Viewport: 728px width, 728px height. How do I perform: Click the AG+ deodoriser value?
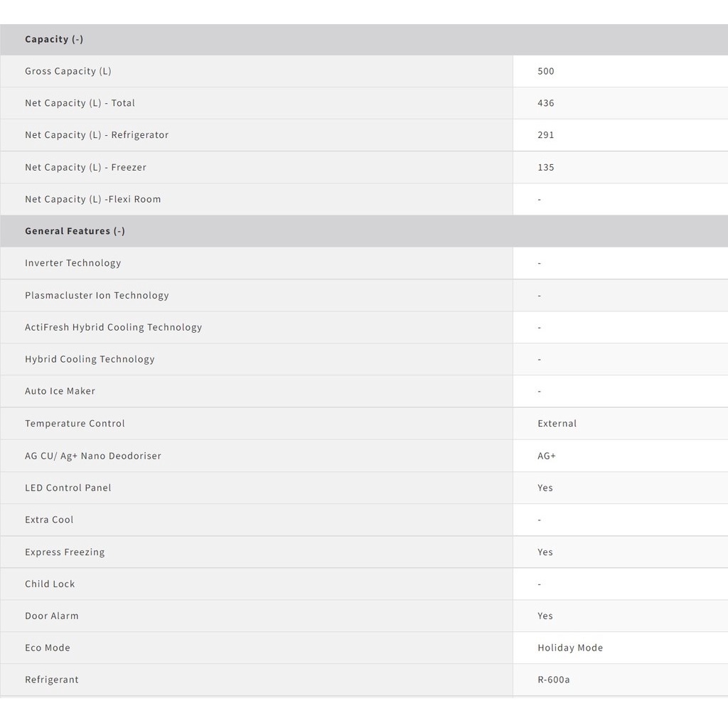tap(547, 456)
